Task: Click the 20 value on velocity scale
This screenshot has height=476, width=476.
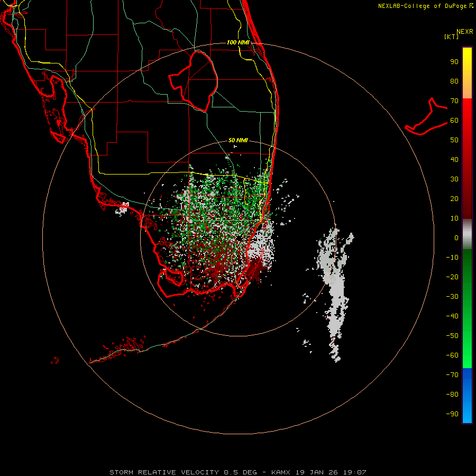Action: click(454, 199)
